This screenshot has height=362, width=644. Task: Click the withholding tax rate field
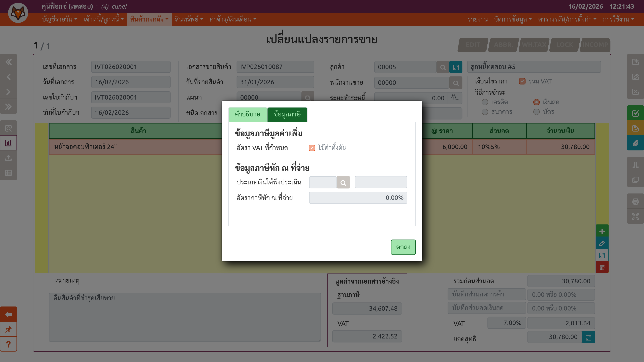coord(358,198)
